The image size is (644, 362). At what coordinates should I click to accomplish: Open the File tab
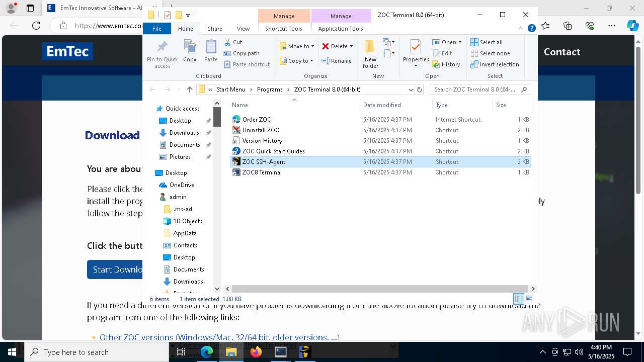click(157, 29)
